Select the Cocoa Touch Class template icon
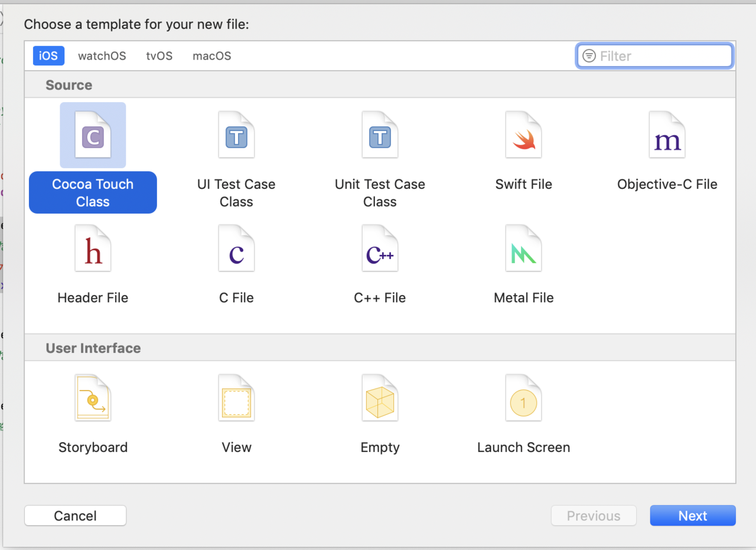The height and width of the screenshot is (550, 756). (x=93, y=136)
